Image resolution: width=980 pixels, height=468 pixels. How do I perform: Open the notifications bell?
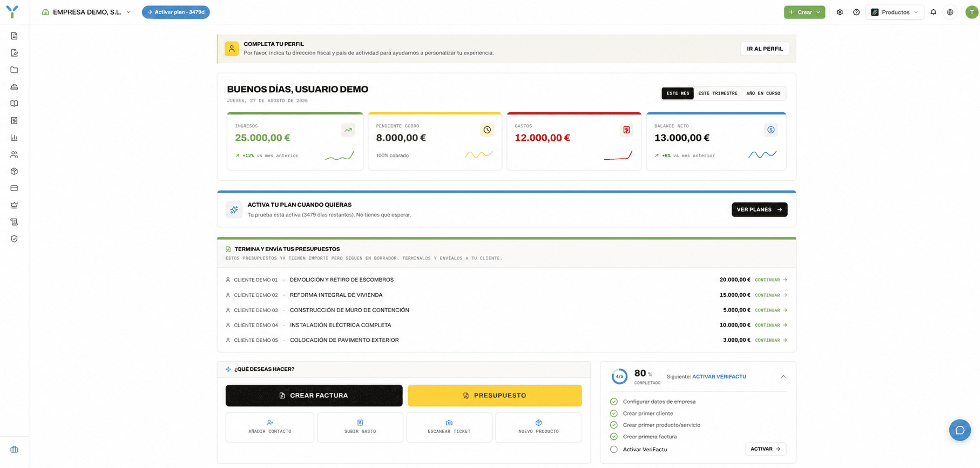click(933, 12)
